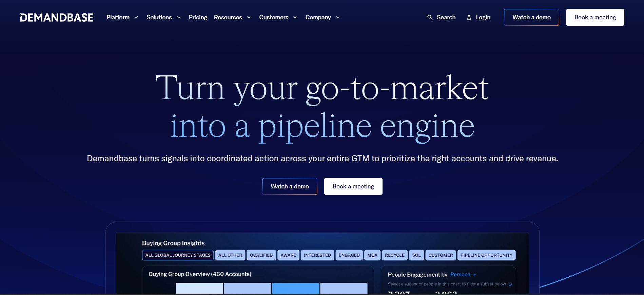
Task: Click the info icon beside chart filter hint
Action: point(510,284)
